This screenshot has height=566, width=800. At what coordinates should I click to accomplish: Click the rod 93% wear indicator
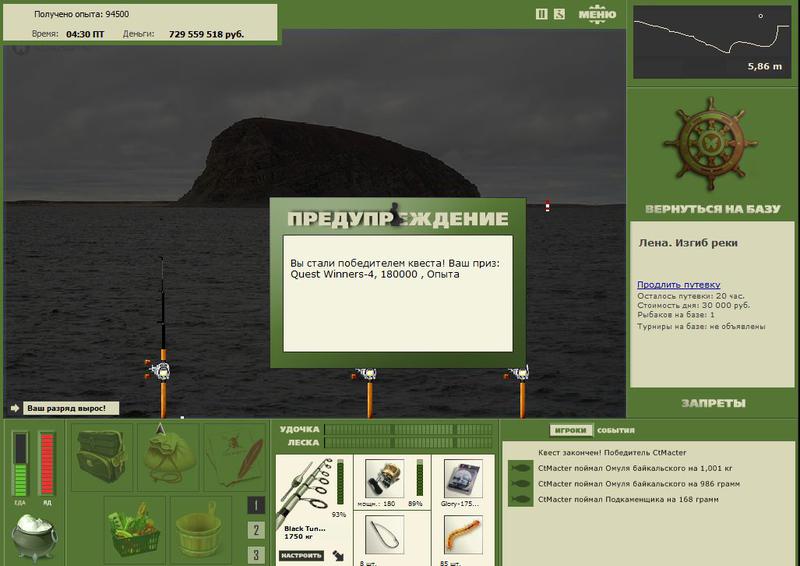point(340,481)
